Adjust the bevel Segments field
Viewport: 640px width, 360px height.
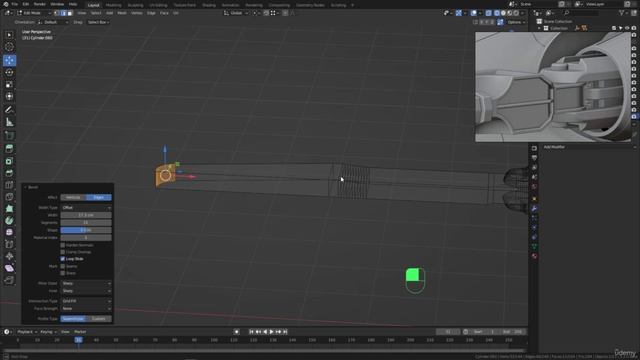[x=86, y=223]
